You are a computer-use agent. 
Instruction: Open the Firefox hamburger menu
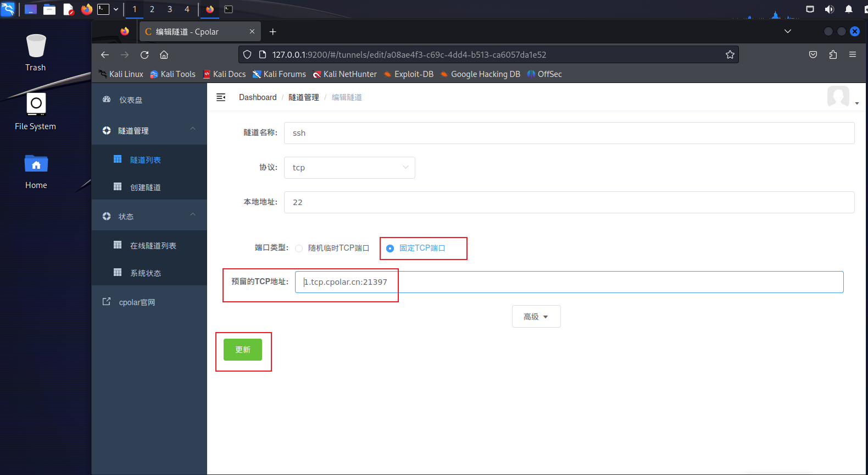[853, 54]
